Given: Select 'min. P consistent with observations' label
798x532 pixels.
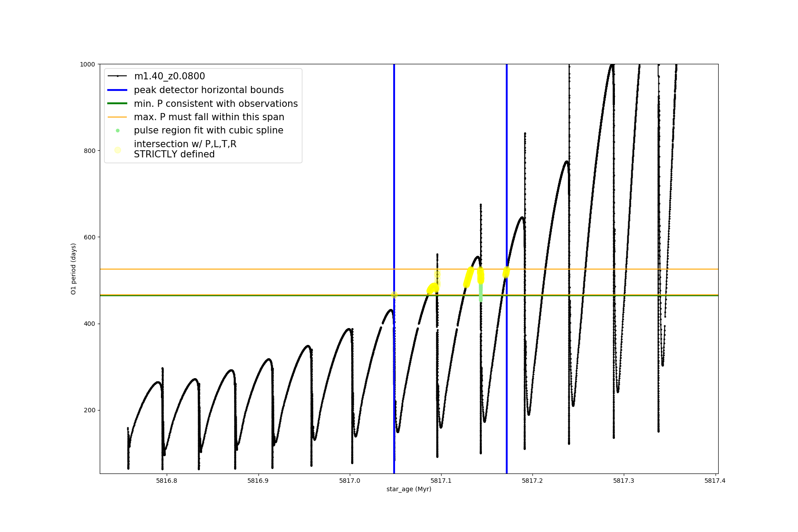Looking at the screenshot, I should pyautogui.click(x=215, y=104).
